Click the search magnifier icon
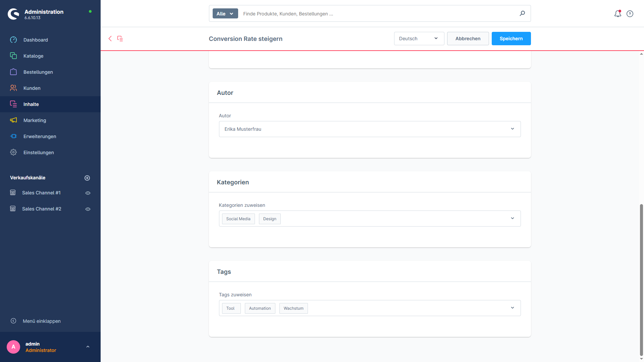The image size is (644, 362). coord(522,13)
